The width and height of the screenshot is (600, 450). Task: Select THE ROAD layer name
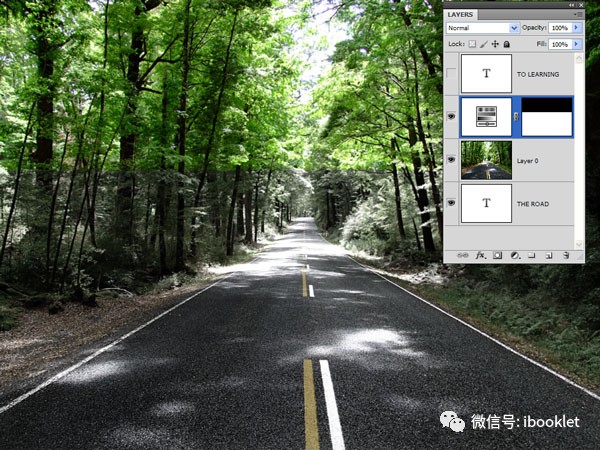click(533, 204)
